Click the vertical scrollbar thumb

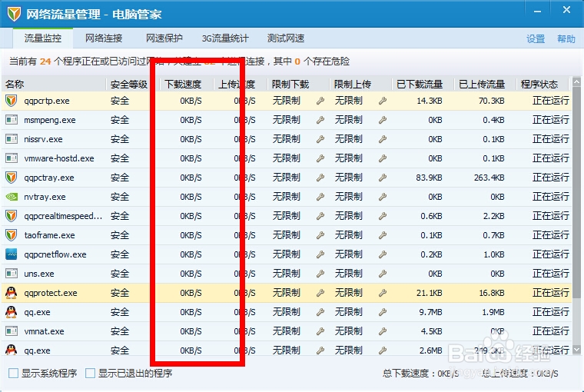[576, 194]
